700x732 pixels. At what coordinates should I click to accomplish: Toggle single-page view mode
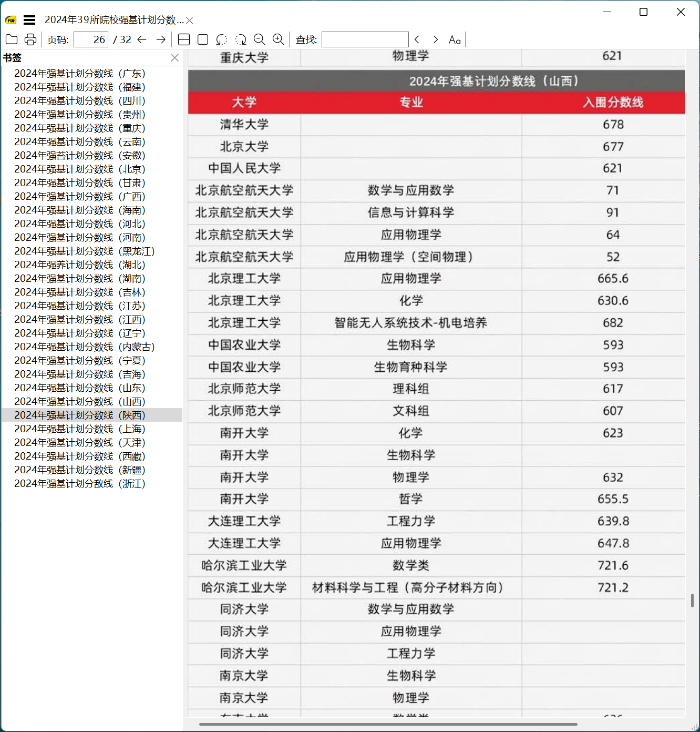(202, 39)
